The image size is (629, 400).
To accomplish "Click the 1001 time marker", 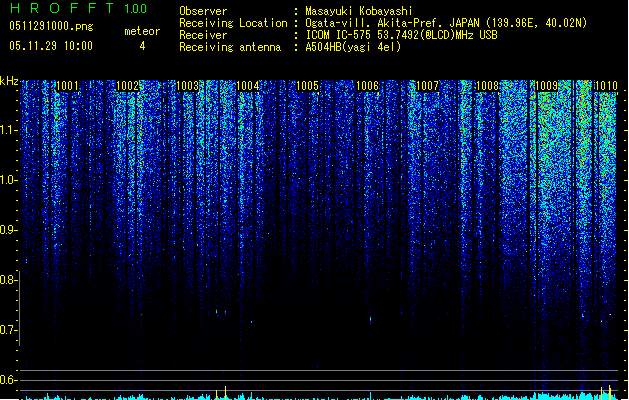I will click(x=67, y=85).
